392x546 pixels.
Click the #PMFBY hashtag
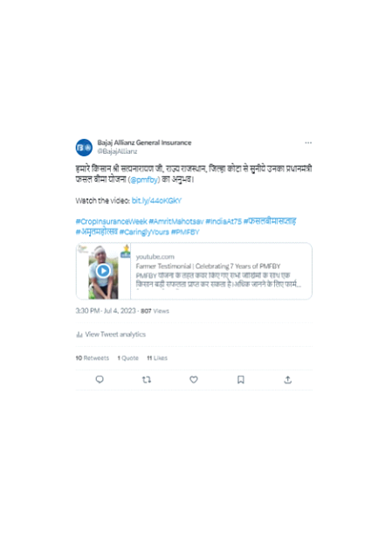coord(185,232)
